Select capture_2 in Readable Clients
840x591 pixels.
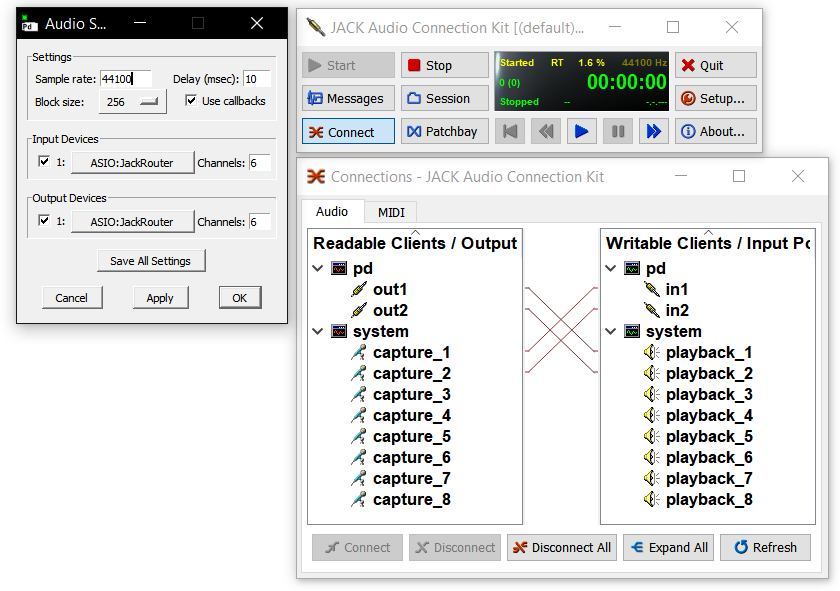412,373
